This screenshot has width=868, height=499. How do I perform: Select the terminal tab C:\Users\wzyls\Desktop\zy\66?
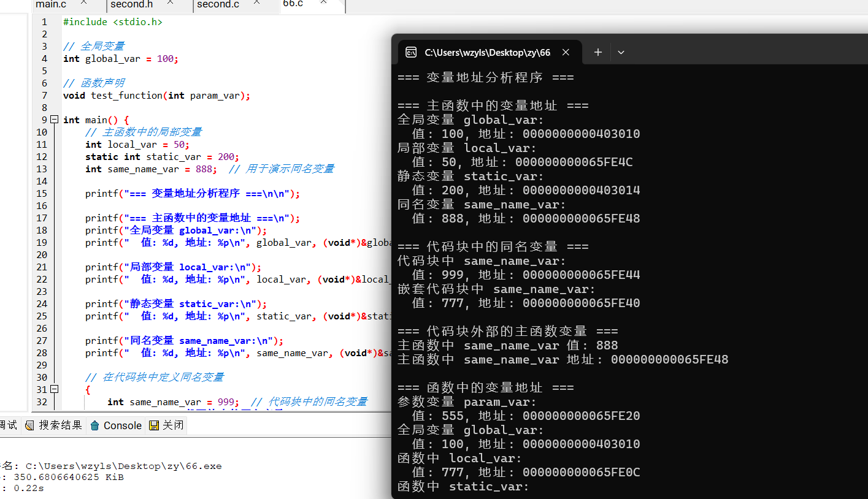[x=488, y=53]
